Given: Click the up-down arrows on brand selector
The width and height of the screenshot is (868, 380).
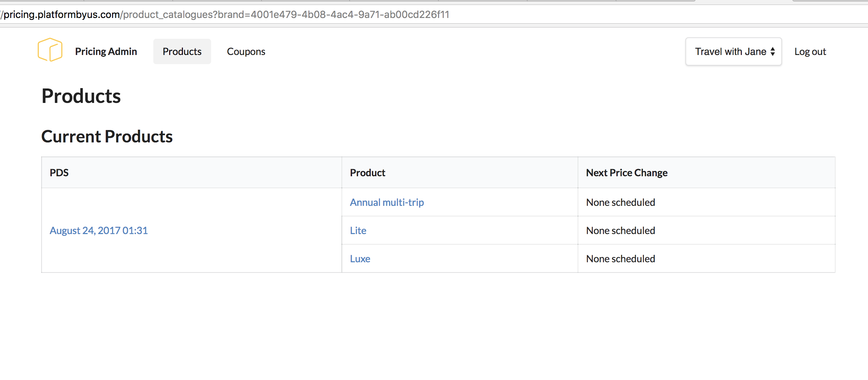Looking at the screenshot, I should [772, 52].
